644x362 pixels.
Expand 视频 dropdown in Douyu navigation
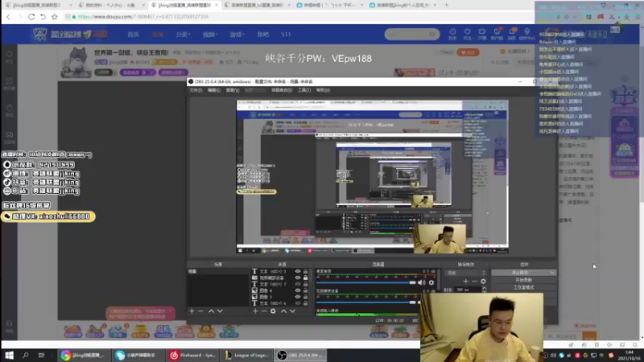[210, 35]
